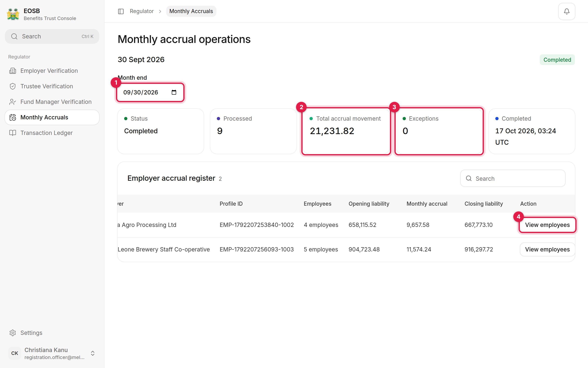Click the employer register Search field
Image resolution: width=588 pixels, height=368 pixels.
(x=513, y=178)
